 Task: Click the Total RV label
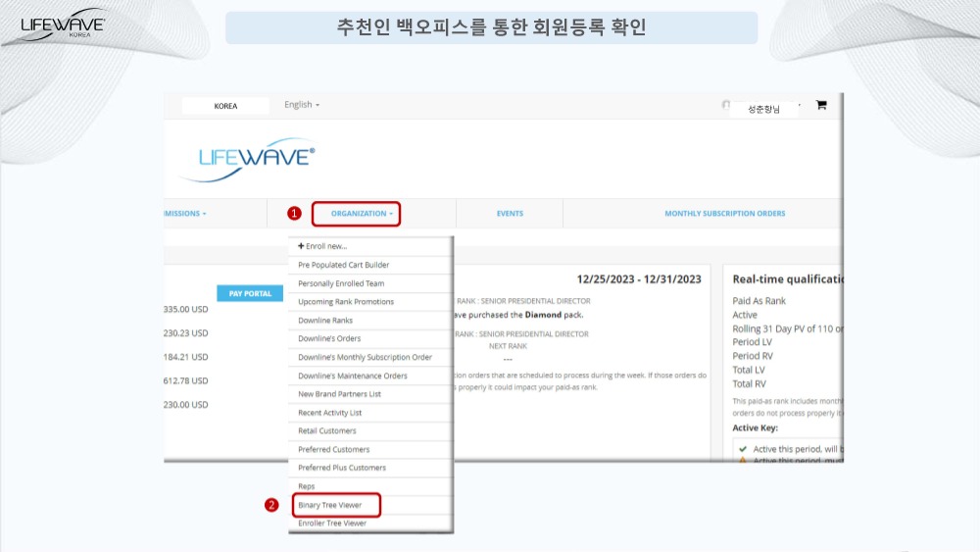point(749,383)
